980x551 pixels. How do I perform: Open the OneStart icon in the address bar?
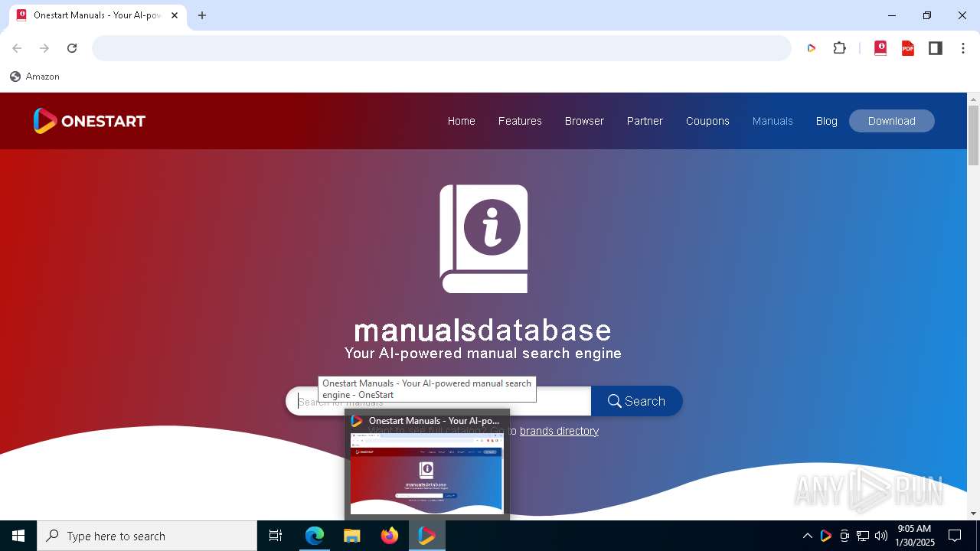812,48
